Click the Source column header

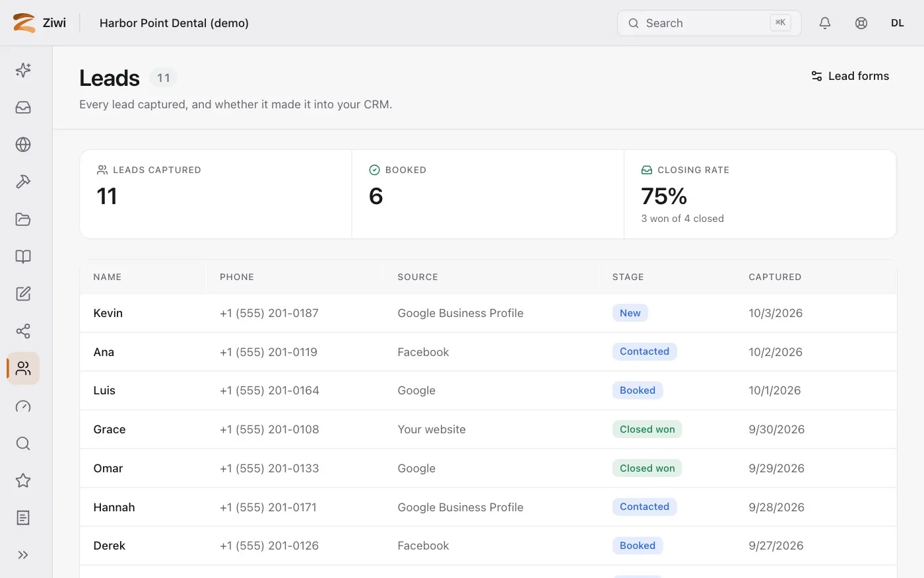coord(418,277)
